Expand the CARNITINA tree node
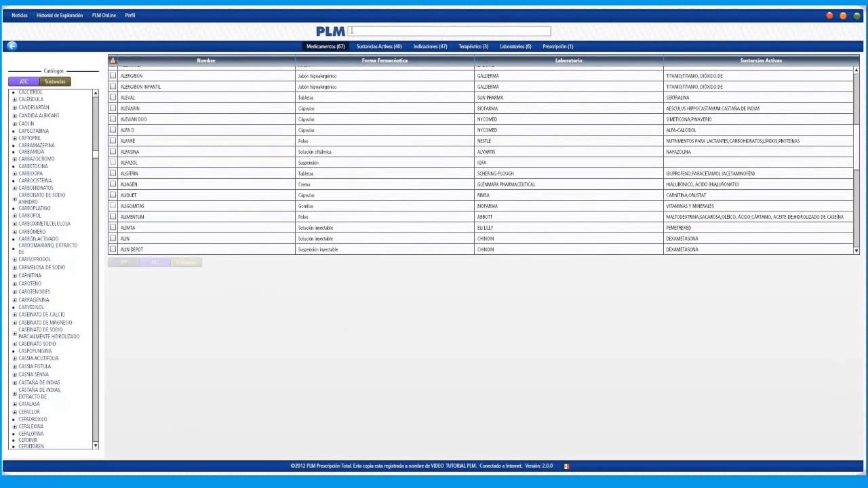Image resolution: width=868 pixels, height=488 pixels. coord(14,276)
